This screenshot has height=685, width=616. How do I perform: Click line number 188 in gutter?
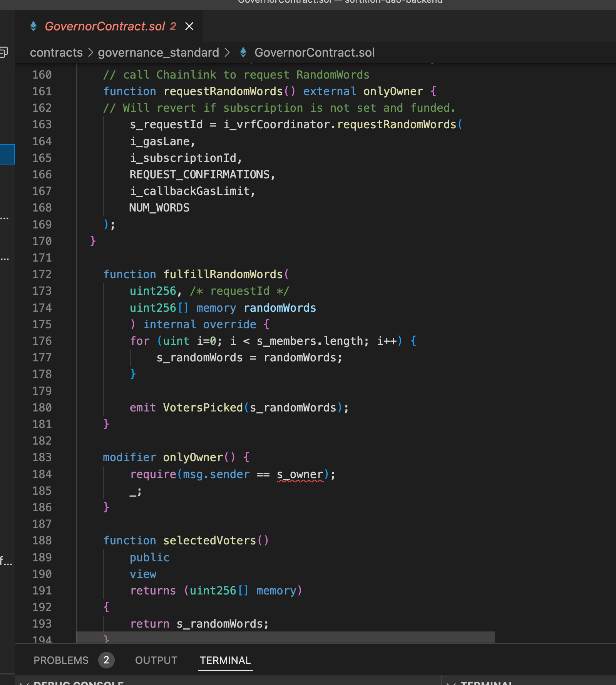42,541
